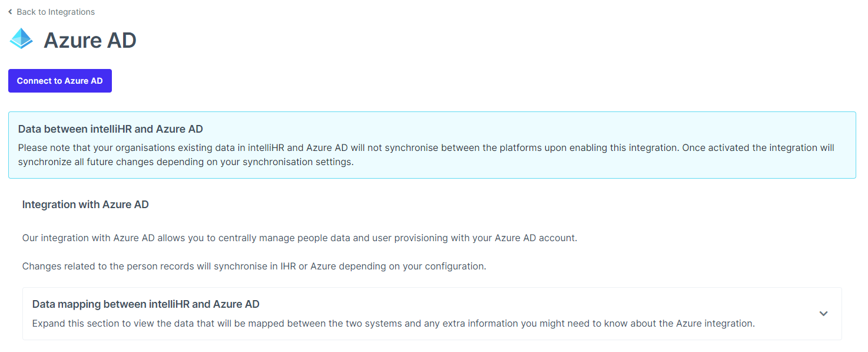
Task: Click 'IHR or Azure' in configuration sentence
Action: click(309, 266)
